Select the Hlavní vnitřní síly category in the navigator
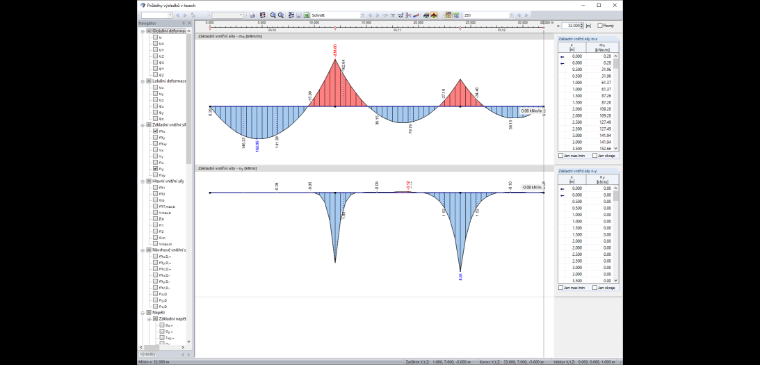This screenshot has width=760, height=365. click(168, 181)
